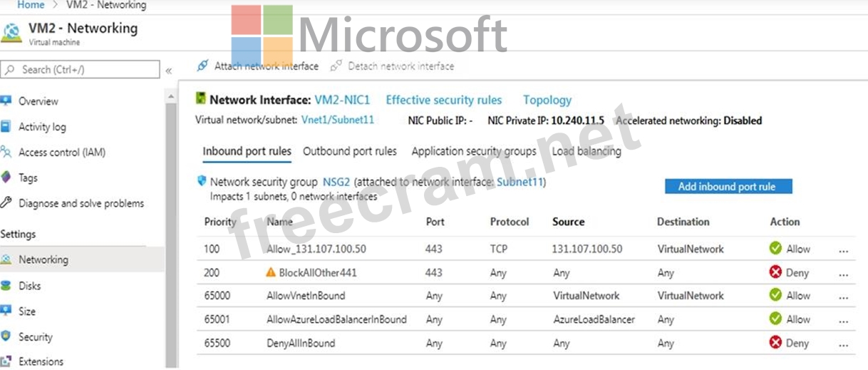Click the Access control (IAM) people icon
This screenshot has width=868, height=370.
click(x=6, y=152)
